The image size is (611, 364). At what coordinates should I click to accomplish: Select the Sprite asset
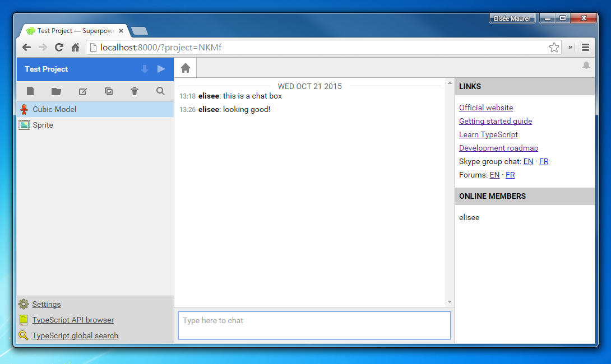tap(95, 125)
